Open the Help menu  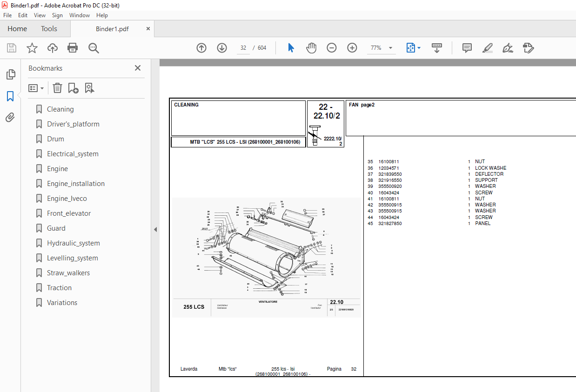tap(102, 15)
